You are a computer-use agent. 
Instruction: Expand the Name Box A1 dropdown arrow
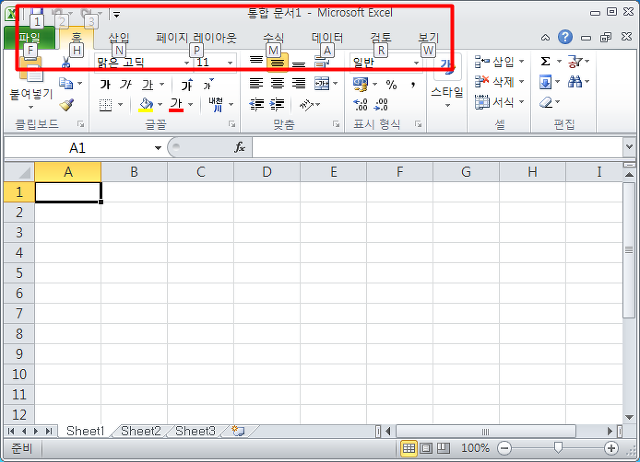click(158, 148)
